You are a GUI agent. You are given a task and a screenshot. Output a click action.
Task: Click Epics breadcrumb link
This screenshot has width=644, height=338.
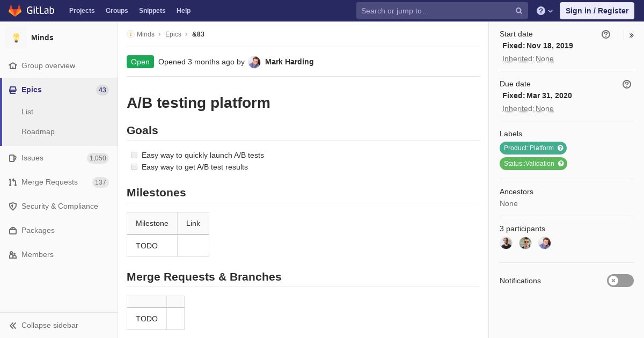tap(173, 34)
